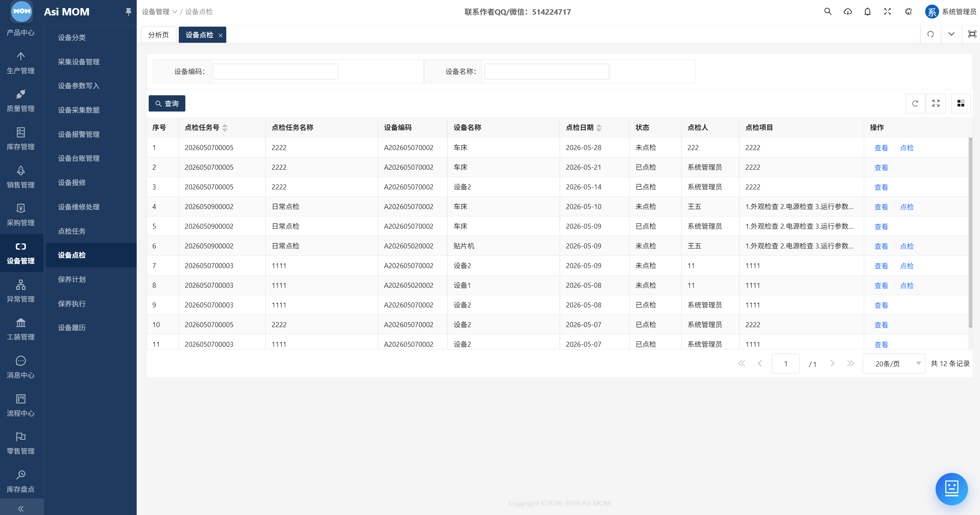Click 点检 for row 4
Viewport: 980px width, 515px height.
pyautogui.click(x=907, y=207)
